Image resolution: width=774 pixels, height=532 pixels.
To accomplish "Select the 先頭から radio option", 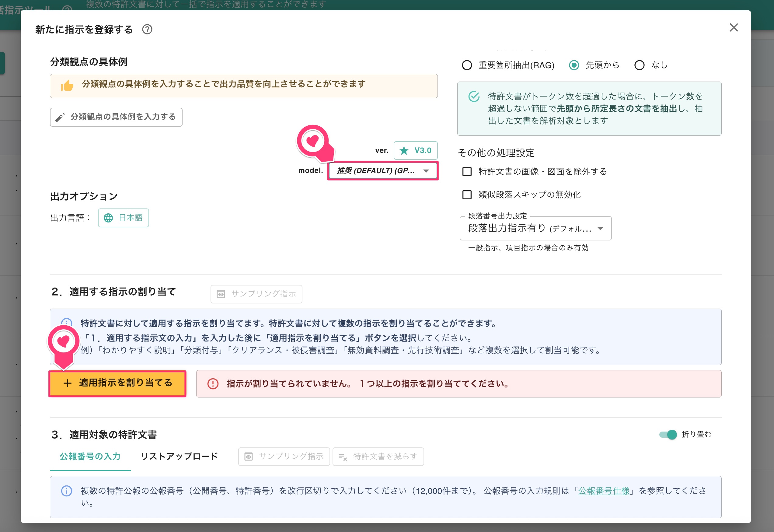I will coord(574,65).
